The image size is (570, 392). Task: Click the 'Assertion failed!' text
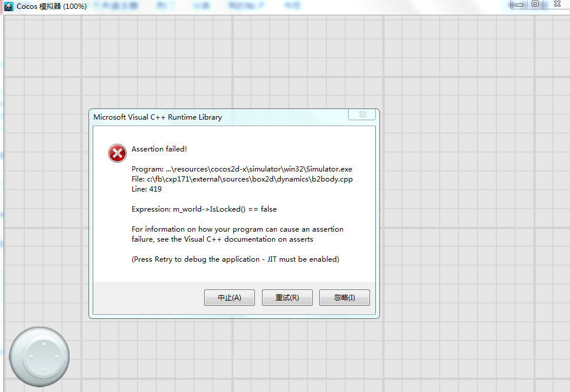click(159, 149)
